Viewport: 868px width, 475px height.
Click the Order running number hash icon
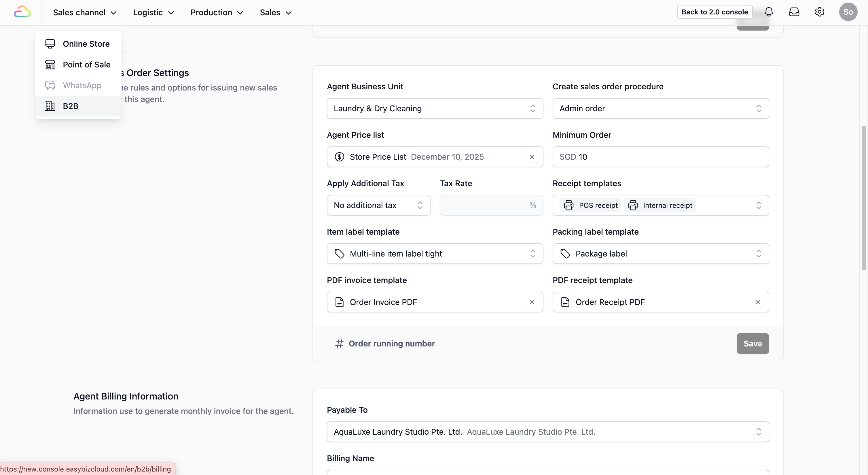pyautogui.click(x=339, y=344)
